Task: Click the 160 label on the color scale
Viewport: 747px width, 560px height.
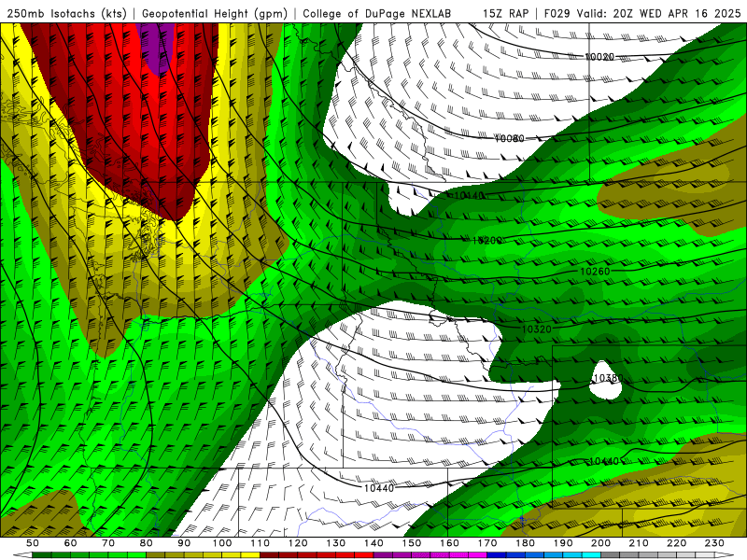Action: (x=449, y=543)
